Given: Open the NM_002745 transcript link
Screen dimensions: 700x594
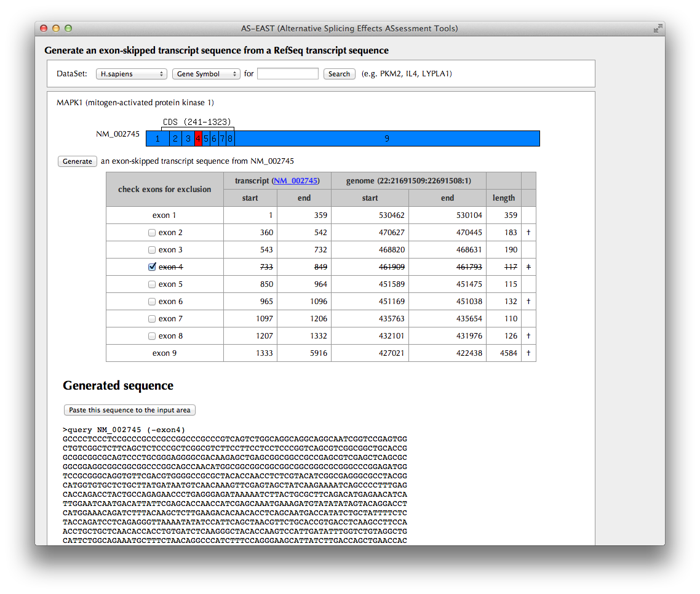Looking at the screenshot, I should point(295,181).
